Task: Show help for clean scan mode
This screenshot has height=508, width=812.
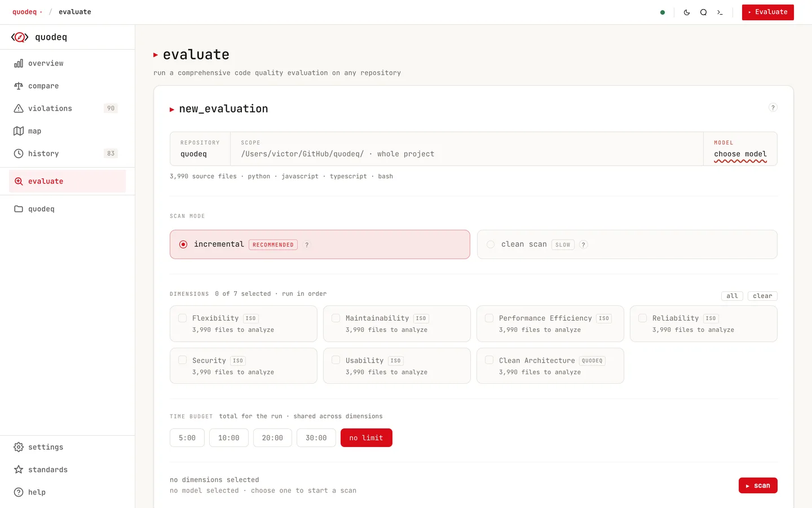Action: tap(584, 245)
